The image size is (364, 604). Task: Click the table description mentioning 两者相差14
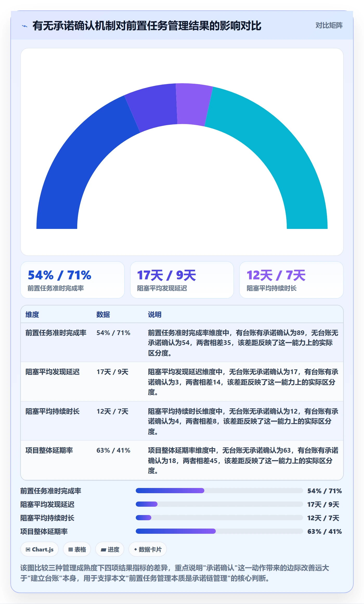click(x=243, y=382)
